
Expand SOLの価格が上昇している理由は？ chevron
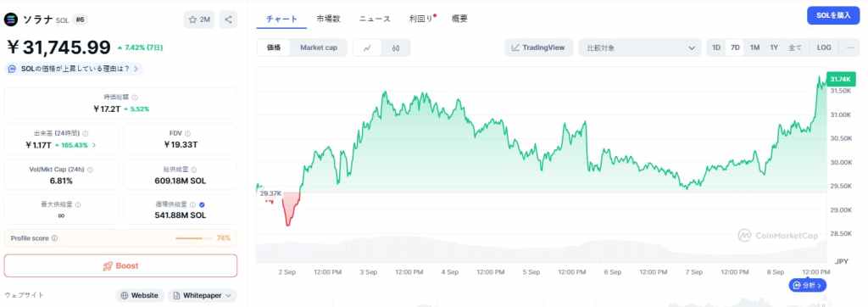136,69
